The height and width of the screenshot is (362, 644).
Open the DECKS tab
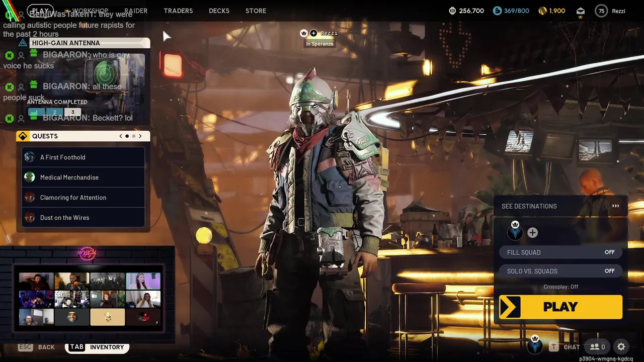[219, 11]
